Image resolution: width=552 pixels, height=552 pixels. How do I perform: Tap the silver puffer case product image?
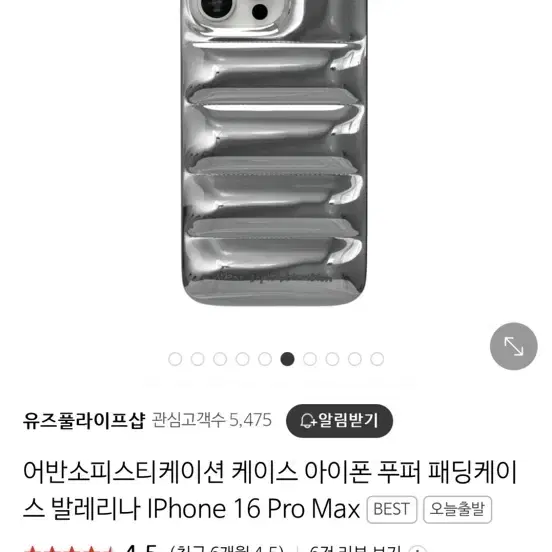[275, 151]
